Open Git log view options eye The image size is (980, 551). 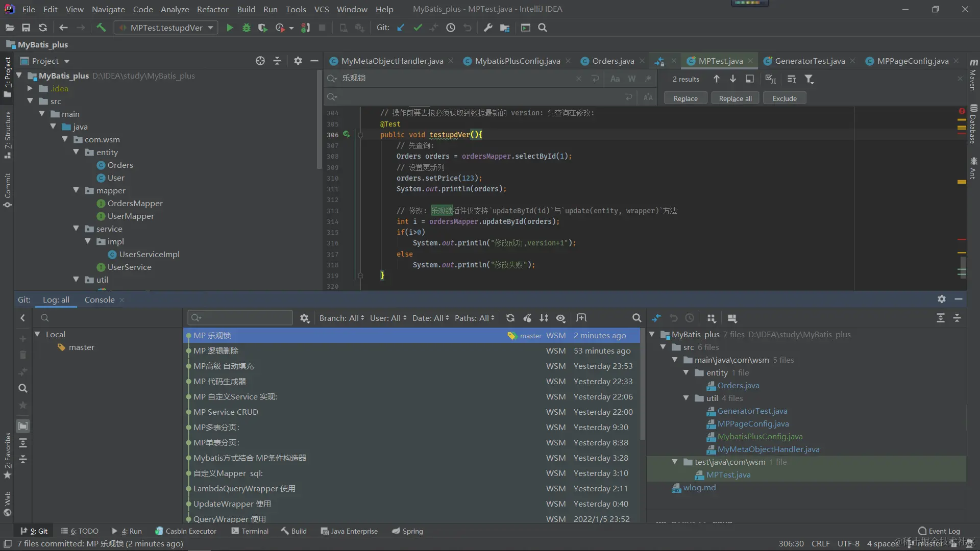click(560, 318)
